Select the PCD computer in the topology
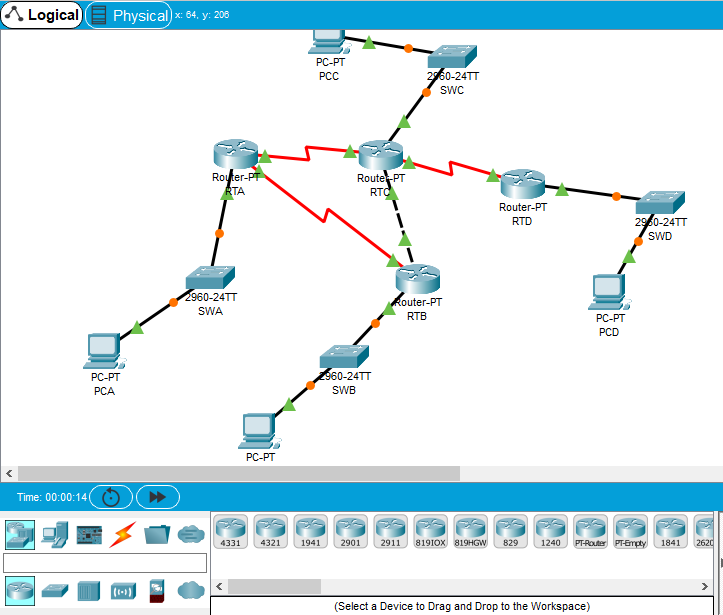 608,291
